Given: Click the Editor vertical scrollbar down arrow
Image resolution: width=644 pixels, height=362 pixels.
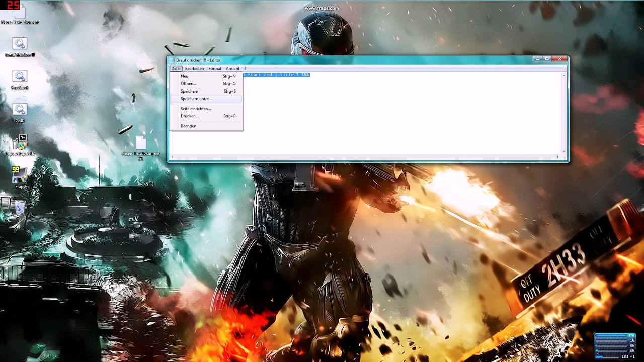Looking at the screenshot, I should coord(564,151).
